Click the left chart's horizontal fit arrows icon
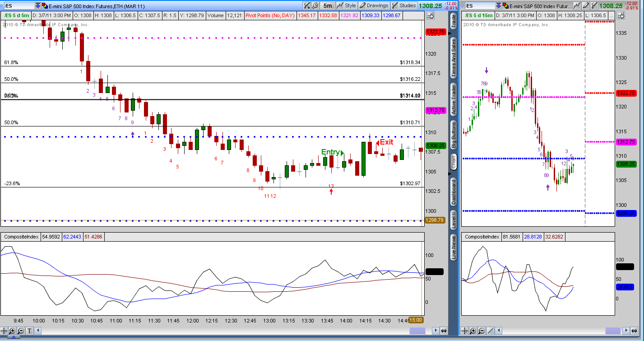Screen dimensions: 644x341 click(x=443, y=331)
